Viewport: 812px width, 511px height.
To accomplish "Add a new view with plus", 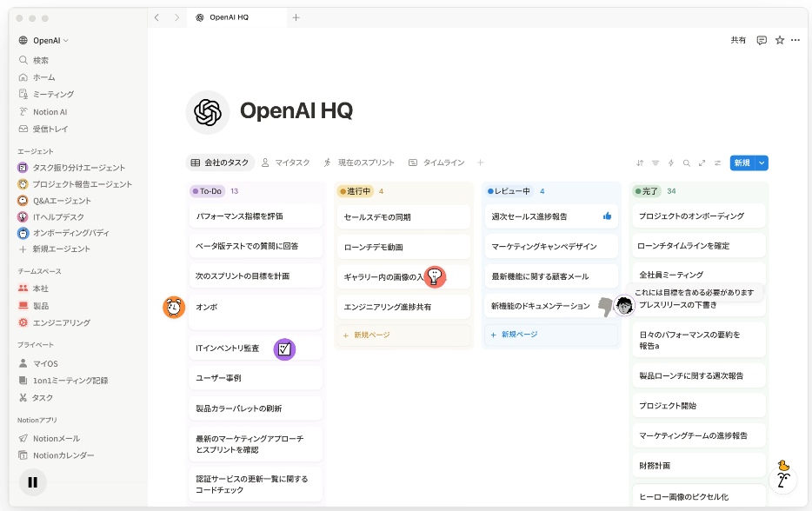I will click(x=481, y=163).
